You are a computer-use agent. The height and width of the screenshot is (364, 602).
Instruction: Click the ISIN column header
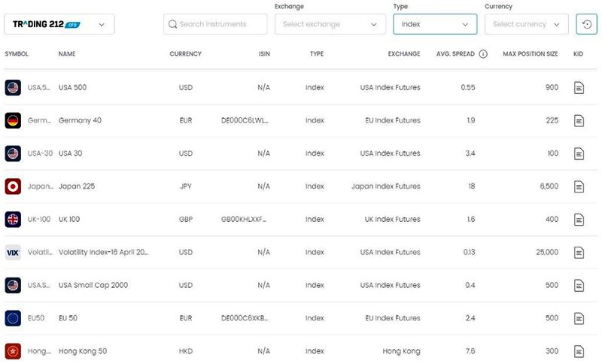(264, 54)
